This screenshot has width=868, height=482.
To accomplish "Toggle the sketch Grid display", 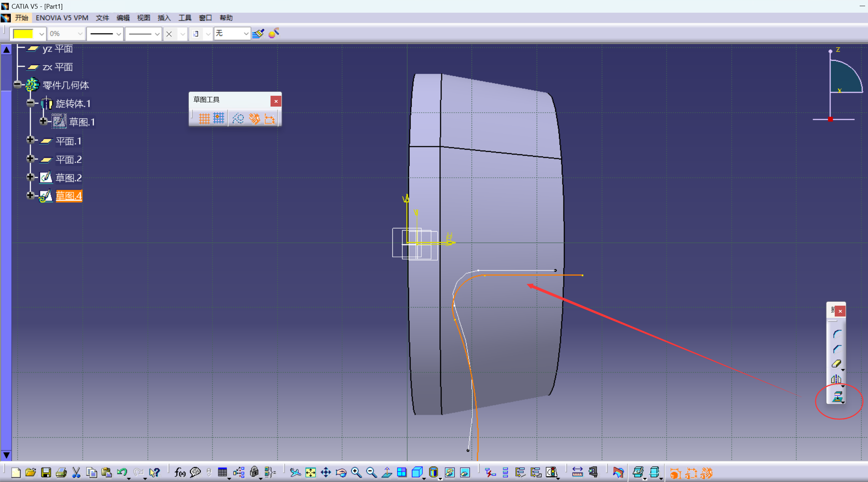I will pos(204,119).
